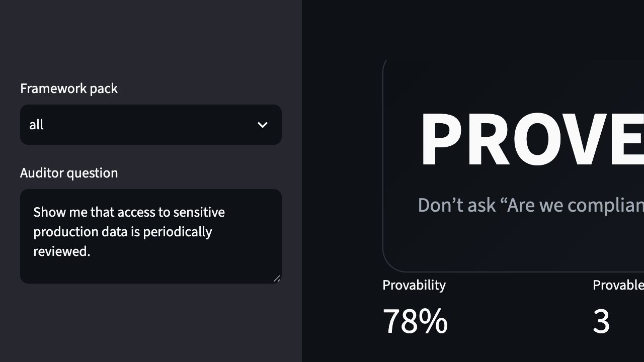Click the empty area above Framework pack
The height and width of the screenshot is (362, 644).
151,38
